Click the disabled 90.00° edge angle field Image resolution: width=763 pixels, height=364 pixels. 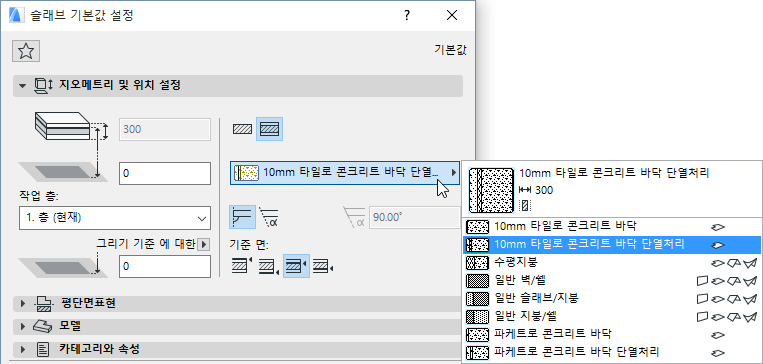click(x=415, y=218)
